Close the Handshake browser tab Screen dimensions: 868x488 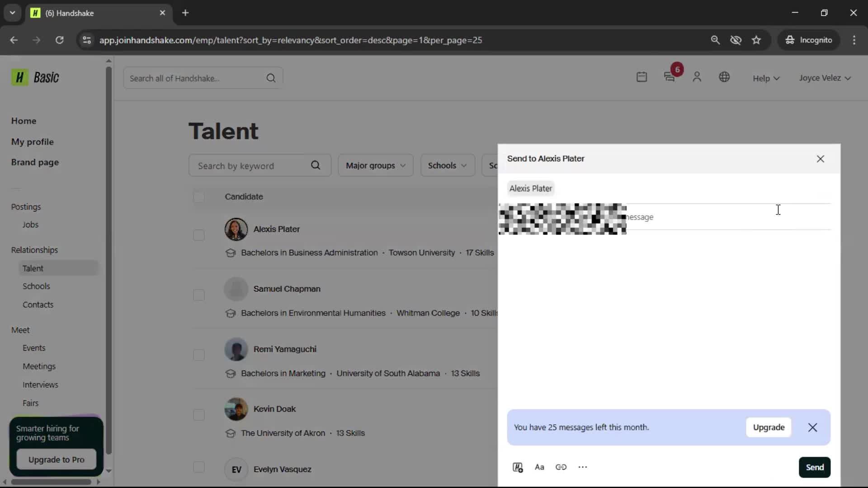pyautogui.click(x=162, y=13)
